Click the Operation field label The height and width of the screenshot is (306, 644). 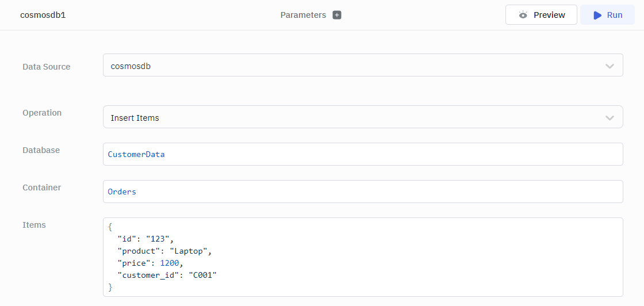click(x=42, y=113)
